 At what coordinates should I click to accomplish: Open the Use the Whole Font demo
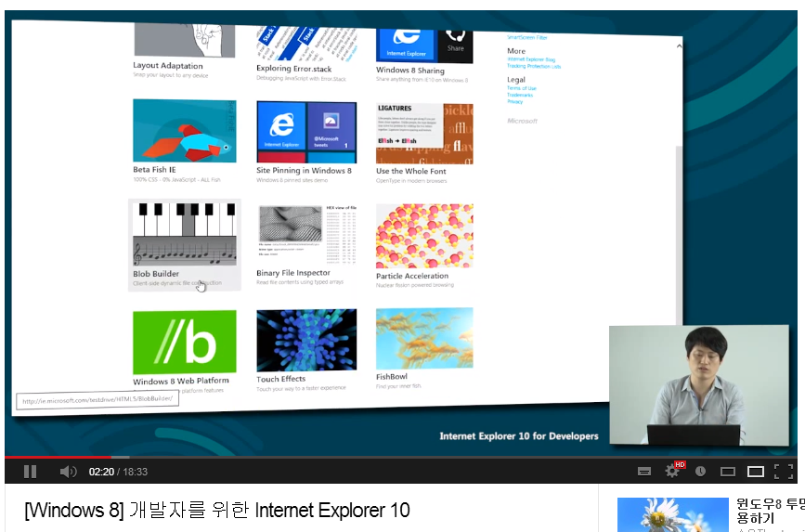424,143
